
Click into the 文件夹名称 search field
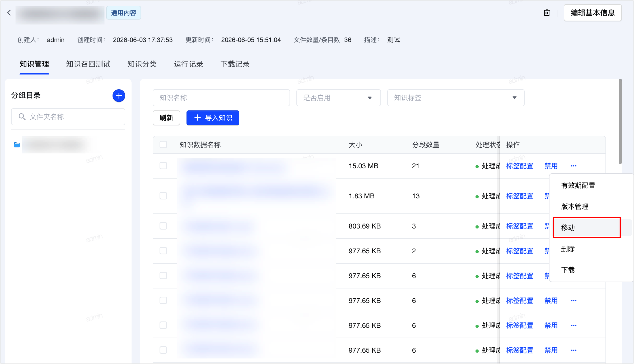[x=68, y=117]
